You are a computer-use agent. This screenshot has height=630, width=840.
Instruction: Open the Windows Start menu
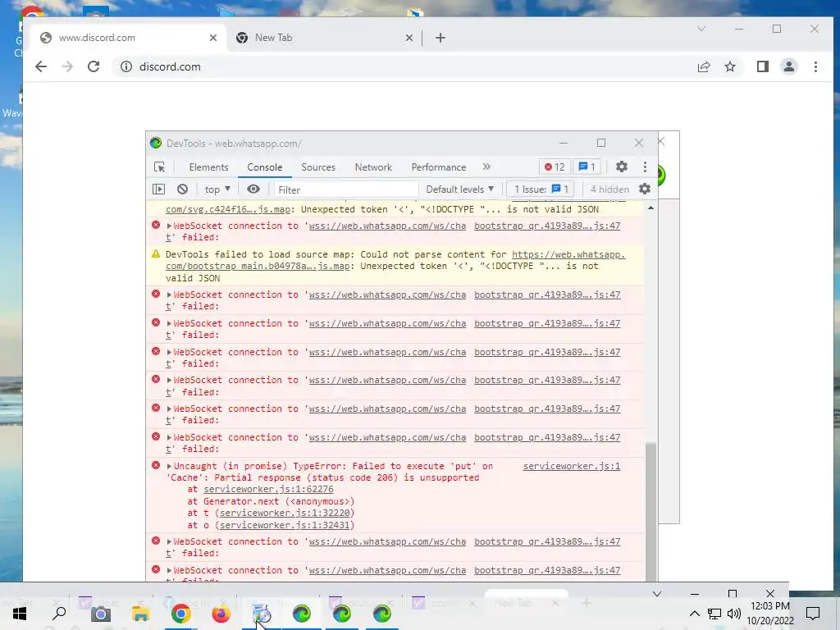click(x=20, y=614)
